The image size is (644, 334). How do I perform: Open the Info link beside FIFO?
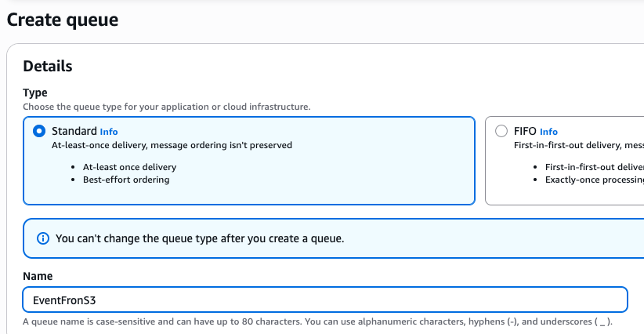pyautogui.click(x=548, y=132)
